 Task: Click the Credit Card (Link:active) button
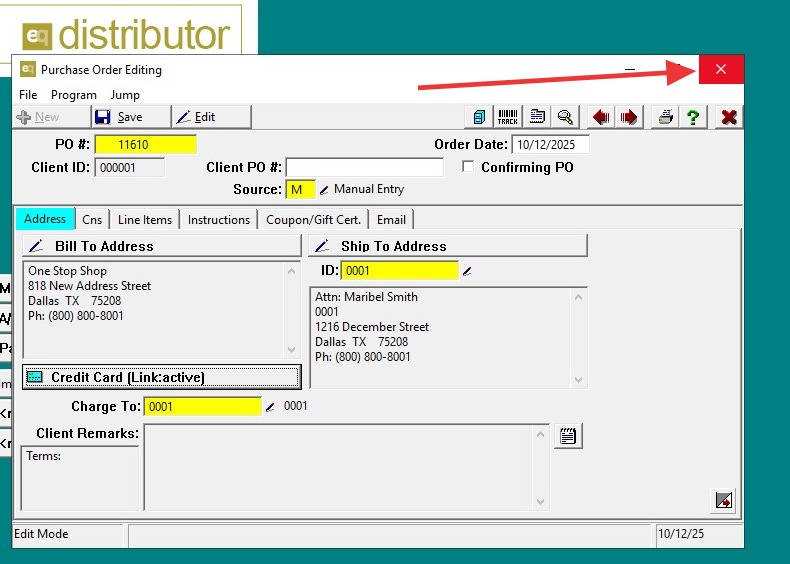click(x=162, y=377)
